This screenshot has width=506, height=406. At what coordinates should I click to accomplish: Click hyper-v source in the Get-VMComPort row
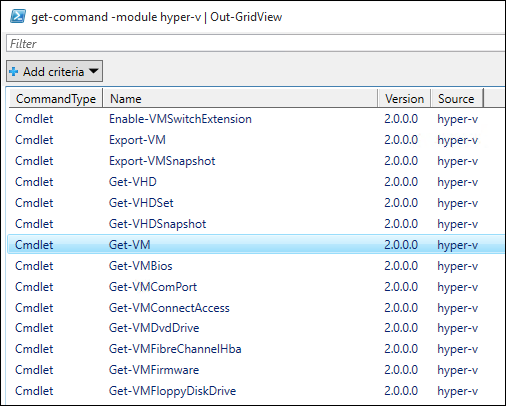[x=457, y=287]
